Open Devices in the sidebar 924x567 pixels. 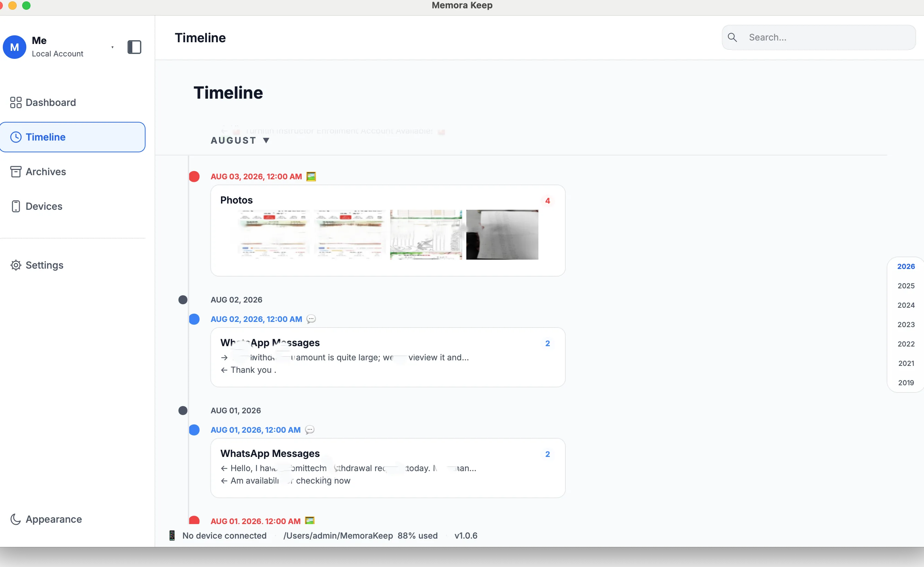[x=73, y=206]
